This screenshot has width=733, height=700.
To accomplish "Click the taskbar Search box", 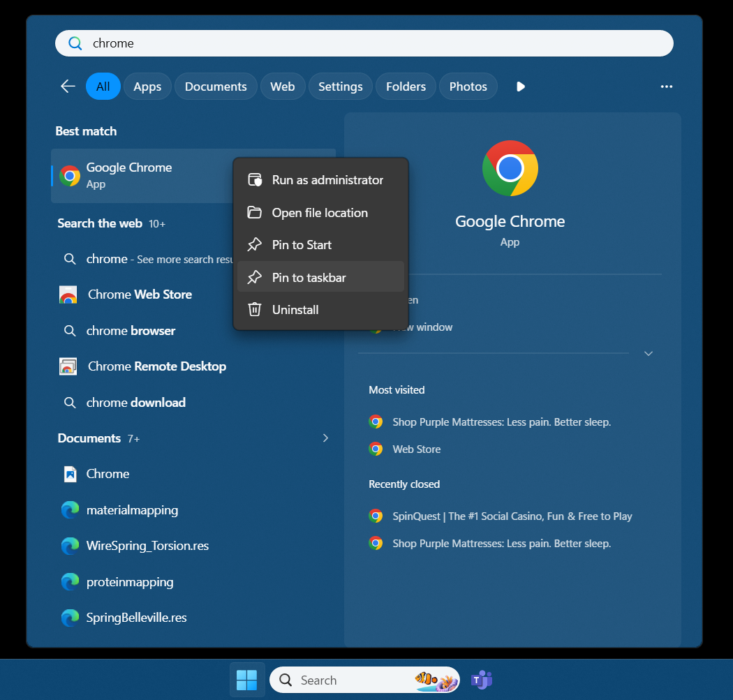I will pos(364,680).
